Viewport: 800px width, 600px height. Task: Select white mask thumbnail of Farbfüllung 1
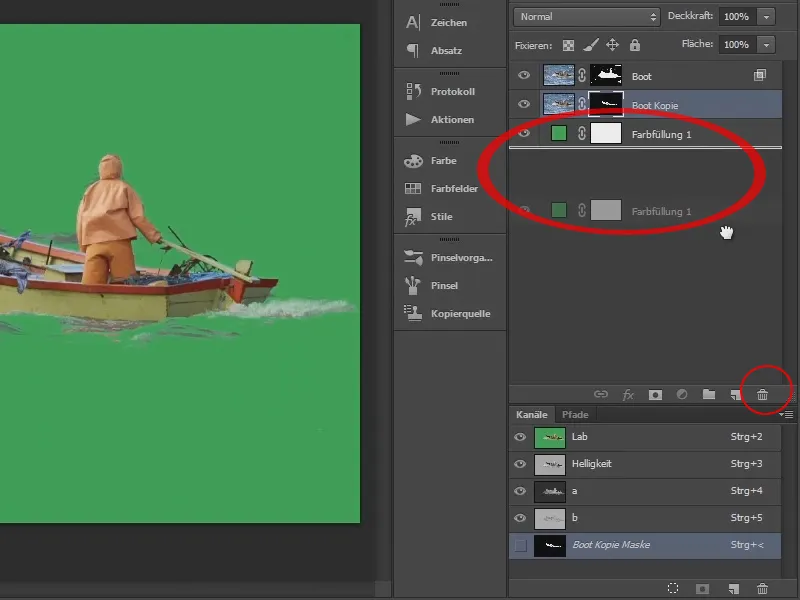606,134
